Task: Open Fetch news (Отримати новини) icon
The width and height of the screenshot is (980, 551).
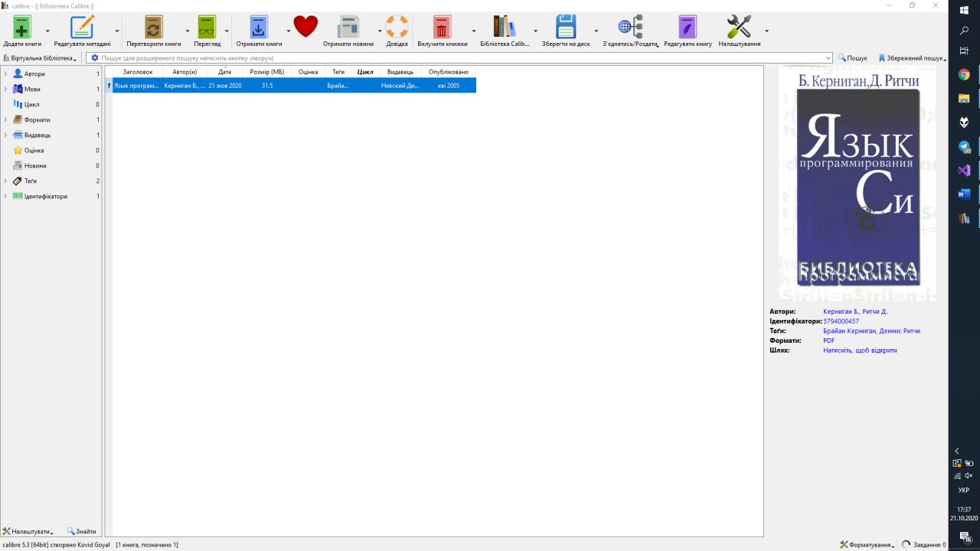Action: pyautogui.click(x=349, y=27)
